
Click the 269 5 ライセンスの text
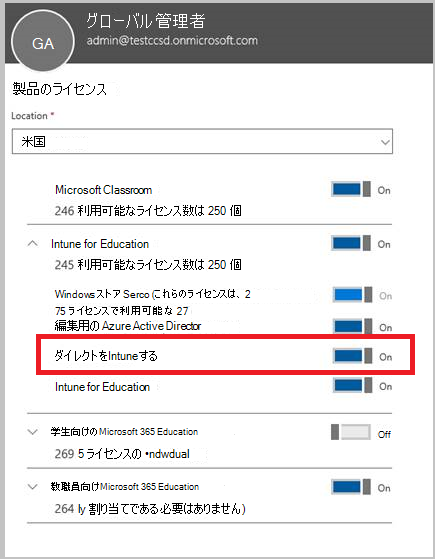point(122,454)
